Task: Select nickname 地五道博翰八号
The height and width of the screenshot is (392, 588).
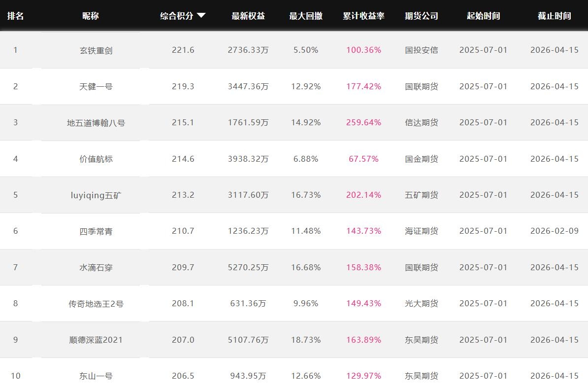Action: (x=96, y=123)
